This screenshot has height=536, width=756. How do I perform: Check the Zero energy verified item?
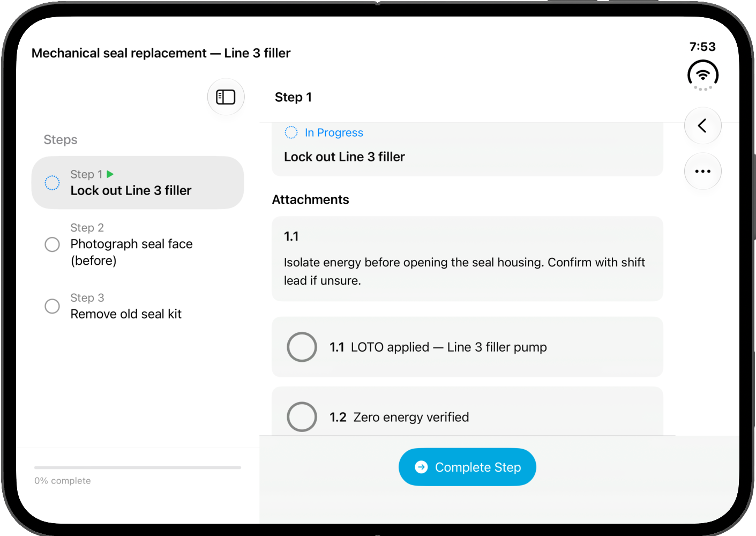click(302, 417)
